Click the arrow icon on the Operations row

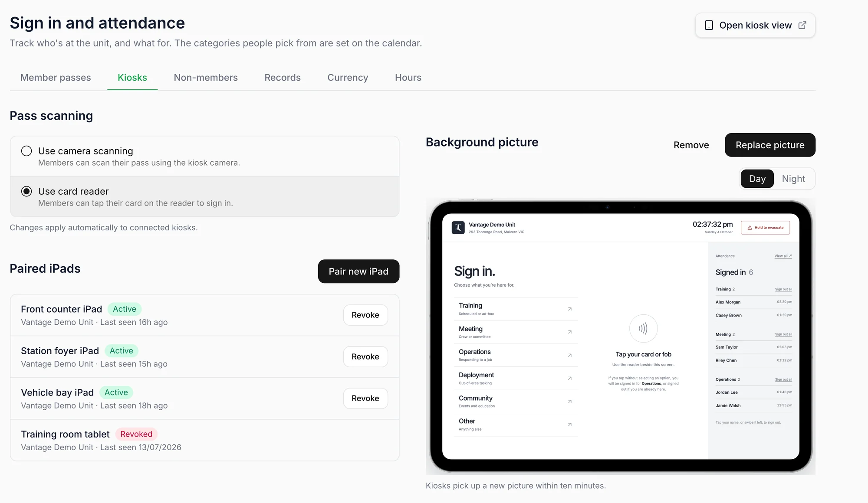click(570, 355)
